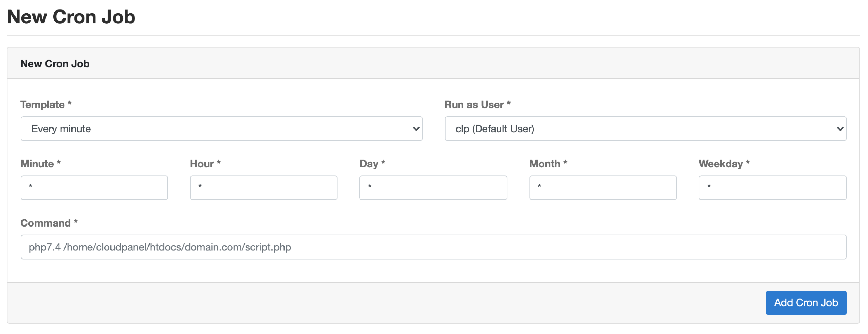The width and height of the screenshot is (868, 334).
Task: Click the Month input field
Action: coord(603,188)
